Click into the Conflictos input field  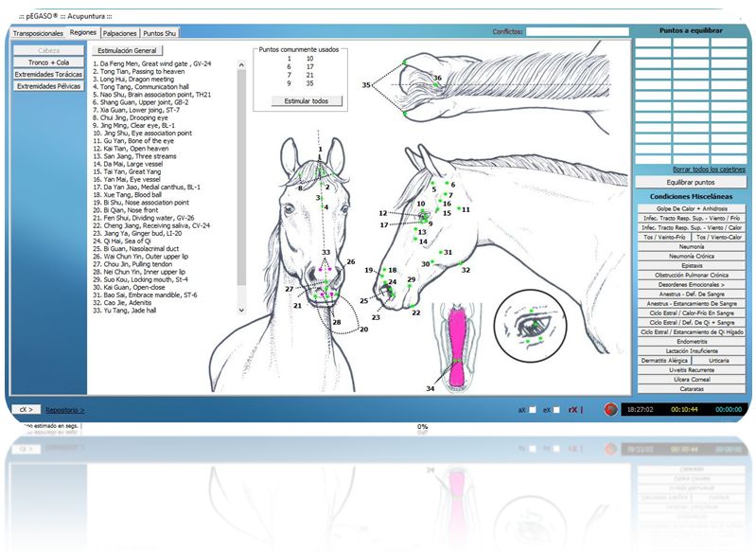tap(577, 31)
